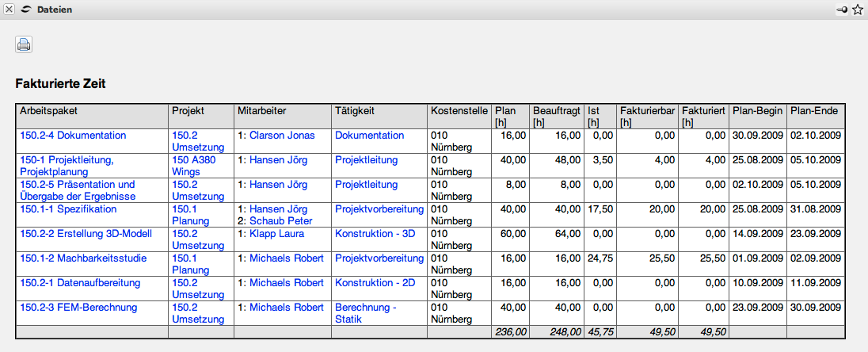Click the Plan-Begin column header

[757, 111]
